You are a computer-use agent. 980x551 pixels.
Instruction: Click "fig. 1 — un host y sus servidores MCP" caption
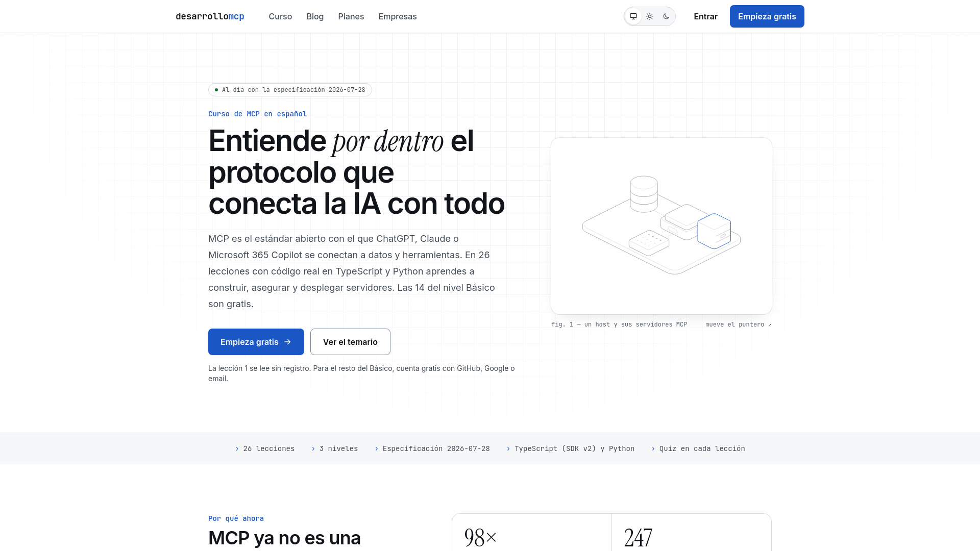[619, 324]
